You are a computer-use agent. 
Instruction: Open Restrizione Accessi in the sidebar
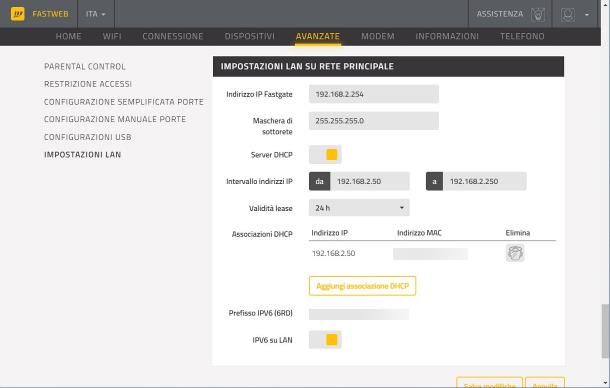88,84
